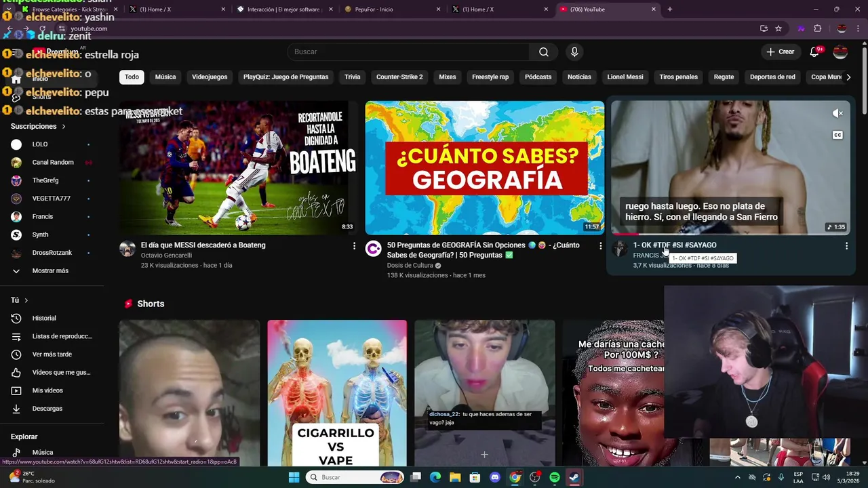Switch to the PepuFor - Inicio browser tab
This screenshot has width=868, height=488.
click(x=391, y=9)
